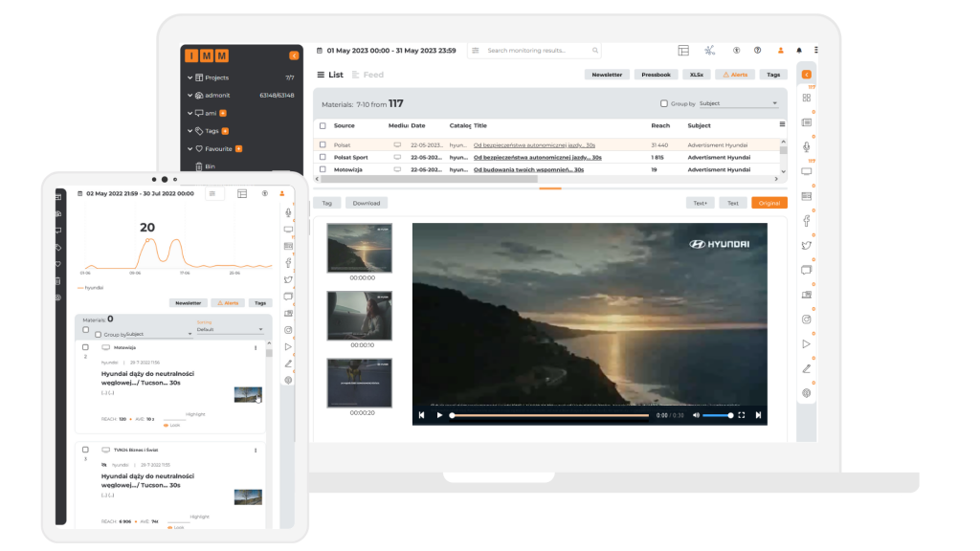Open table layout icon in laptop header

click(683, 50)
